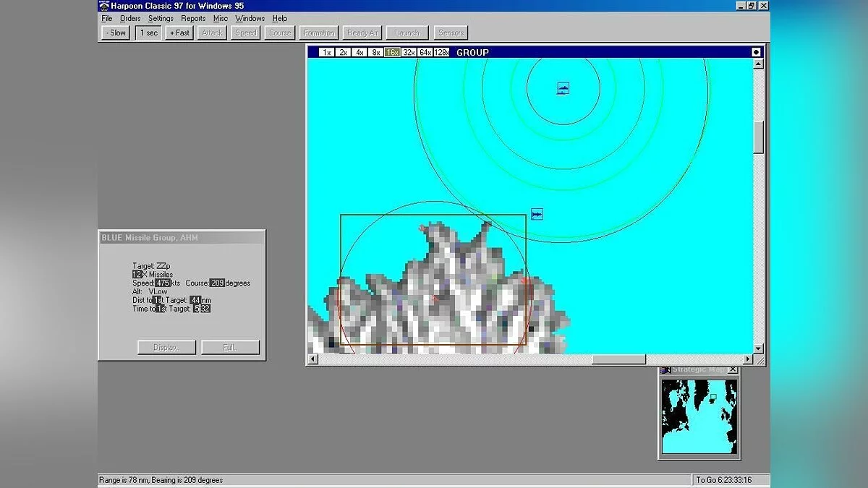
Task: Speed up time with the Fast button
Action: click(x=179, y=33)
